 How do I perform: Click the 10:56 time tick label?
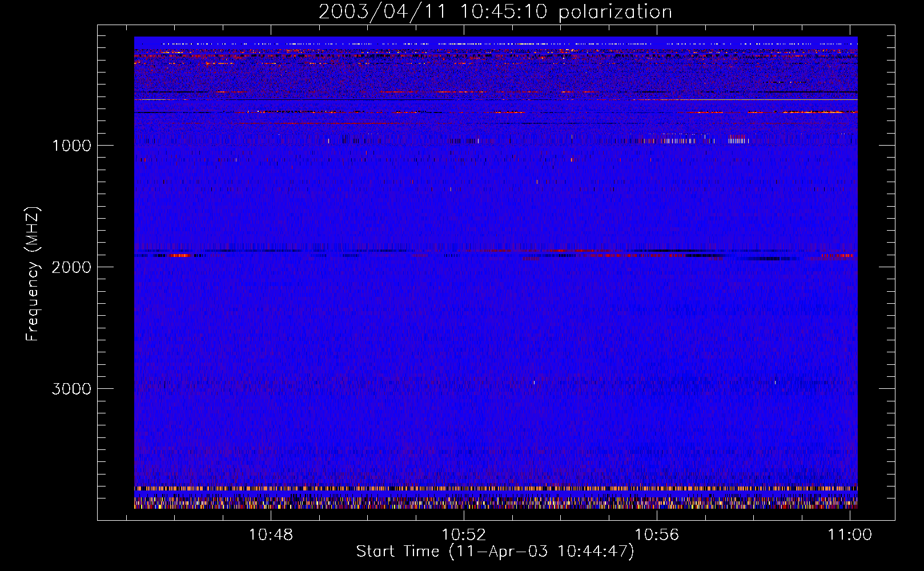[657, 534]
